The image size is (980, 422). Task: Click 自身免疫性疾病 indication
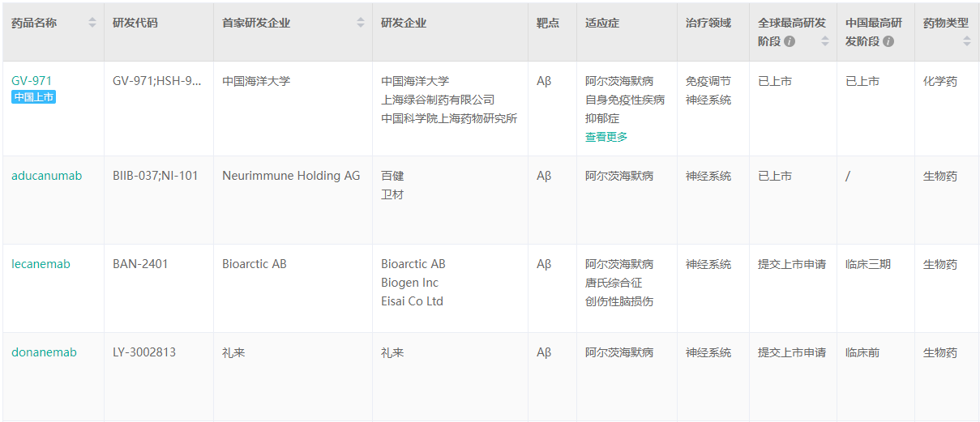click(x=625, y=100)
